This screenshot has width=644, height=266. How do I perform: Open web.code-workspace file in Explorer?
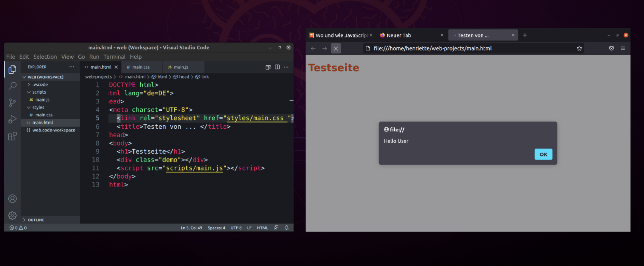point(50,130)
